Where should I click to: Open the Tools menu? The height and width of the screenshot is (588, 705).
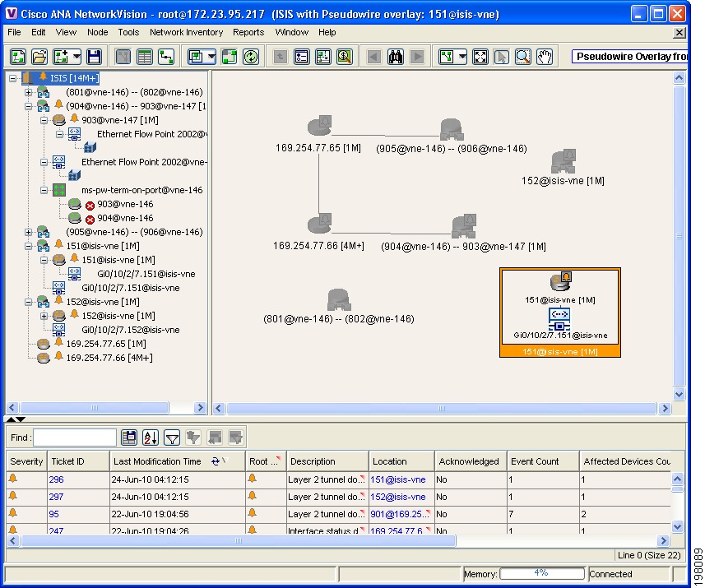(128, 32)
